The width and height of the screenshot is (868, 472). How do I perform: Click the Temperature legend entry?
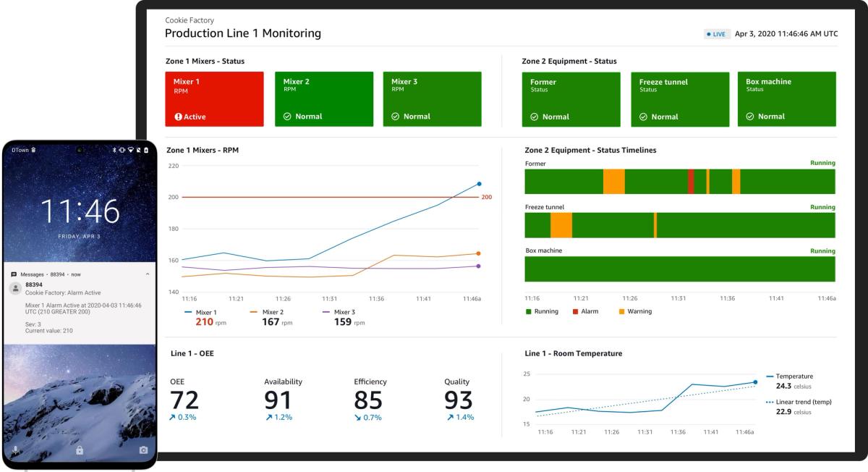click(x=789, y=376)
